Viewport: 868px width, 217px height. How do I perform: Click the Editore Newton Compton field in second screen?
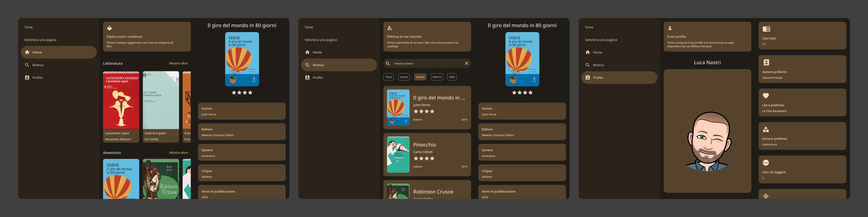click(x=522, y=132)
